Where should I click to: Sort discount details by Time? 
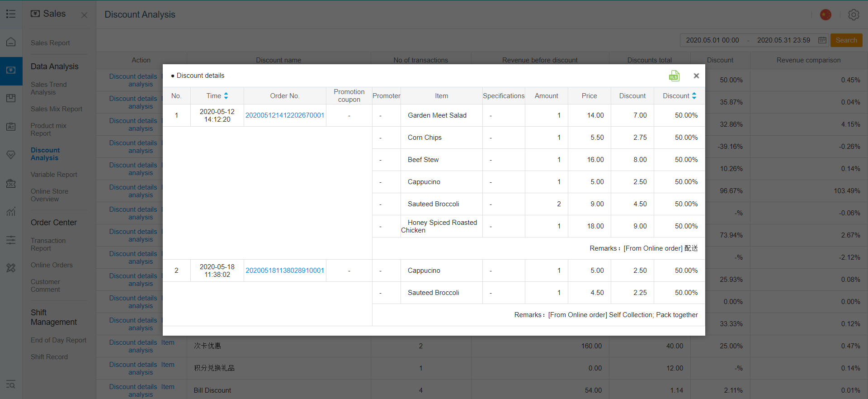click(x=226, y=96)
